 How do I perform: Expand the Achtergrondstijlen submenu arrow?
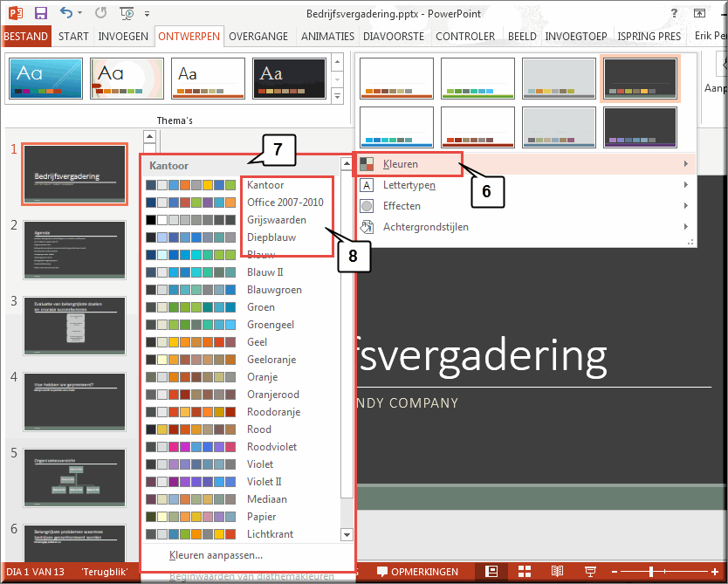tap(686, 227)
